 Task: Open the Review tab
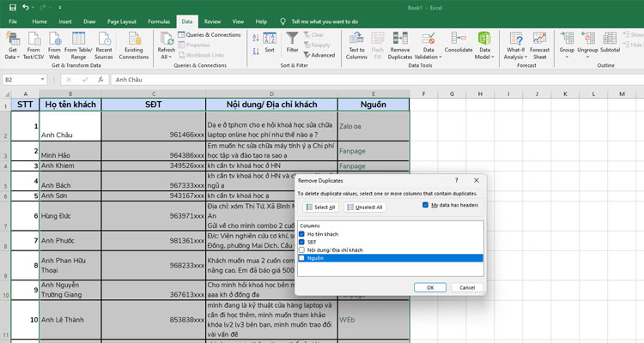(212, 21)
